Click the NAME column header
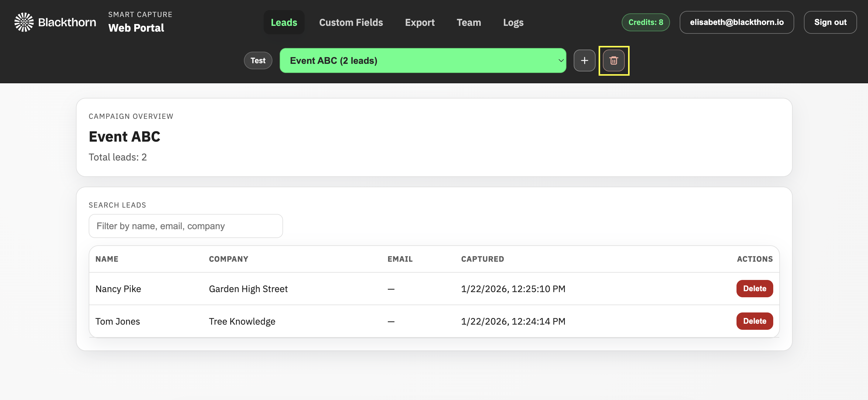The height and width of the screenshot is (400, 868). [107, 259]
